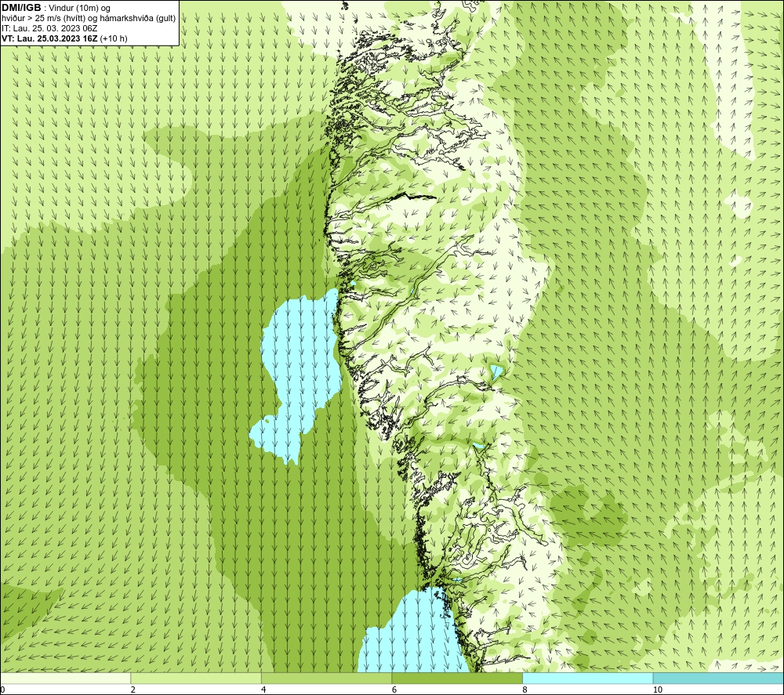Select the light cyan 8–10 scale swatch
Viewport: 784px width, 695px height.
pyautogui.click(x=587, y=678)
